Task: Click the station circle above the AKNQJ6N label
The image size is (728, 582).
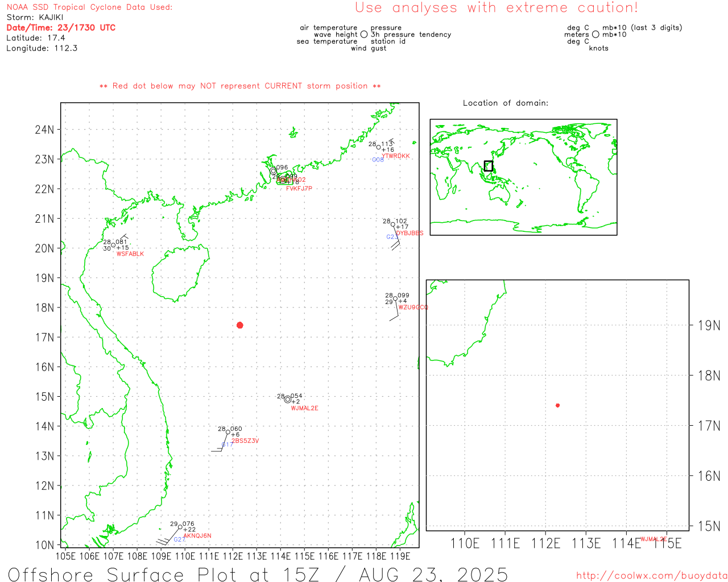Action: 180,527
